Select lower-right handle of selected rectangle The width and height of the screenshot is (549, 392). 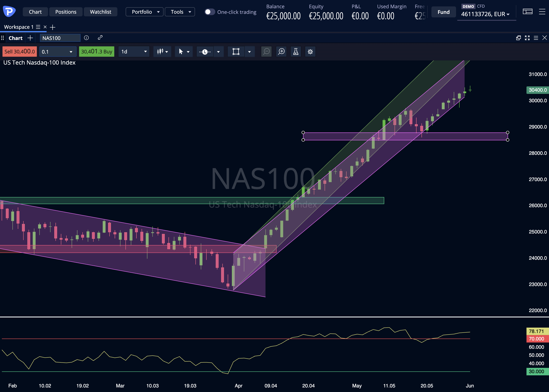[507, 140]
